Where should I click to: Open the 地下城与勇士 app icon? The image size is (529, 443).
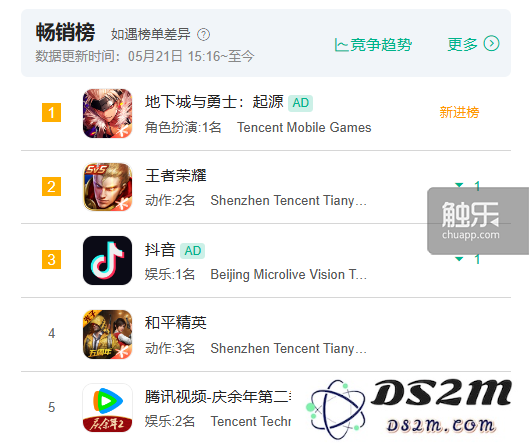point(107,113)
